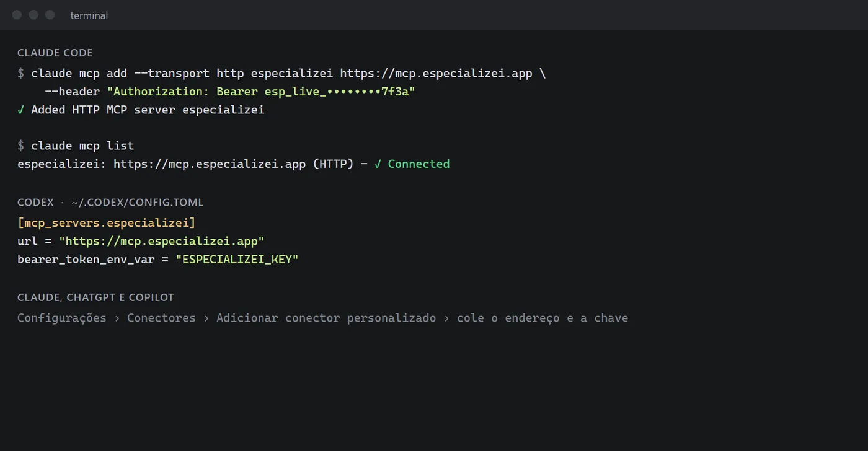868x451 pixels.
Task: Click 'Conectores' in the breadcrumb path
Action: [x=161, y=318]
